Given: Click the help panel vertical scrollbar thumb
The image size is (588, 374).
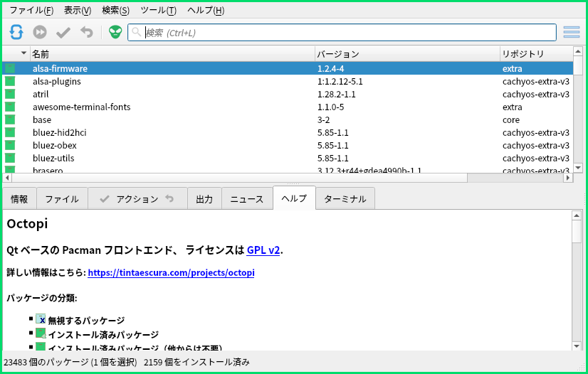Looking at the screenshot, I should pyautogui.click(x=577, y=231).
